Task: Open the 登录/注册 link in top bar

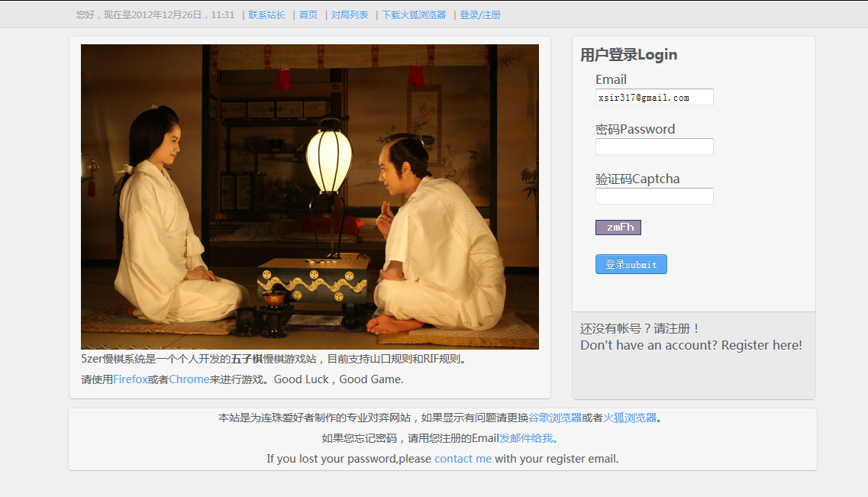Action: tap(480, 15)
